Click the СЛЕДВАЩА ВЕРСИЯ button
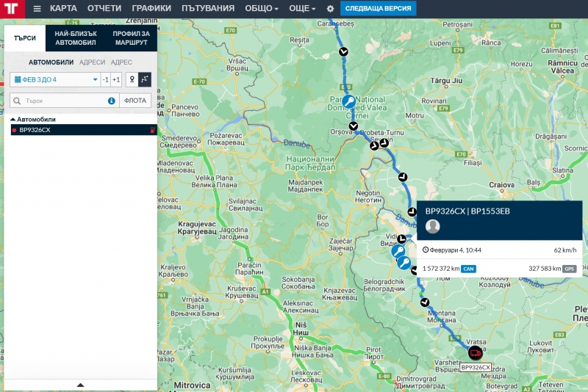The image size is (588, 392). coord(378,8)
